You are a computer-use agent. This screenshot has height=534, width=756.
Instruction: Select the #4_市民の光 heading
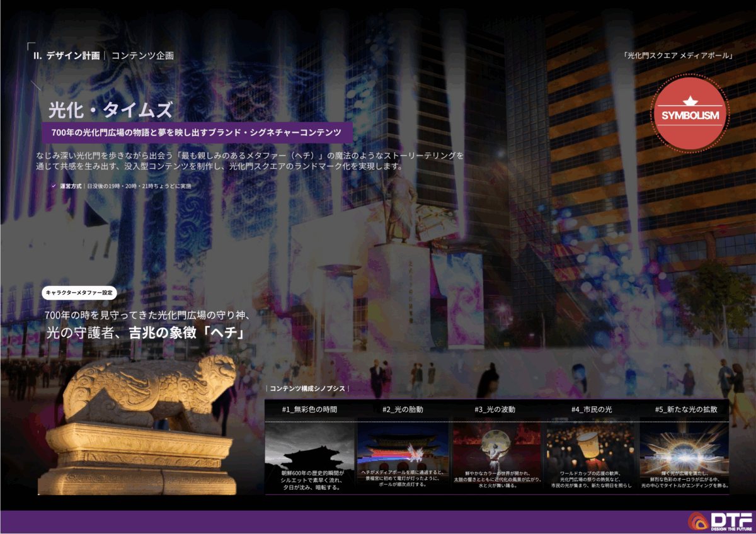pyautogui.click(x=592, y=409)
